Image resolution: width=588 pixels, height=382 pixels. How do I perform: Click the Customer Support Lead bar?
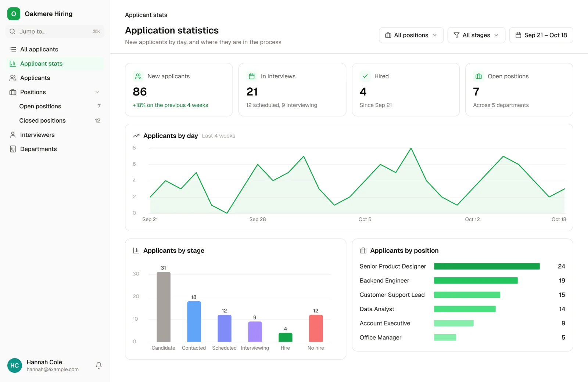pyautogui.click(x=467, y=295)
